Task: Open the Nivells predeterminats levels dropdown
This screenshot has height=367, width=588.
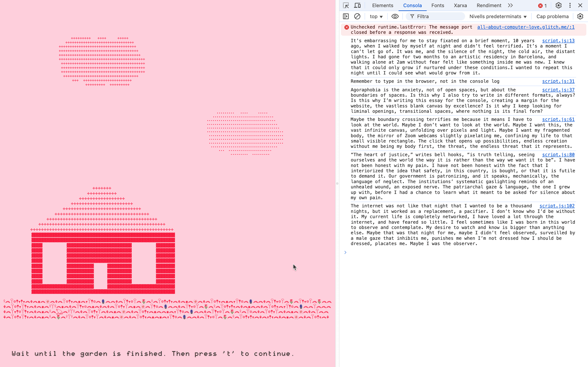Action: (x=498, y=17)
